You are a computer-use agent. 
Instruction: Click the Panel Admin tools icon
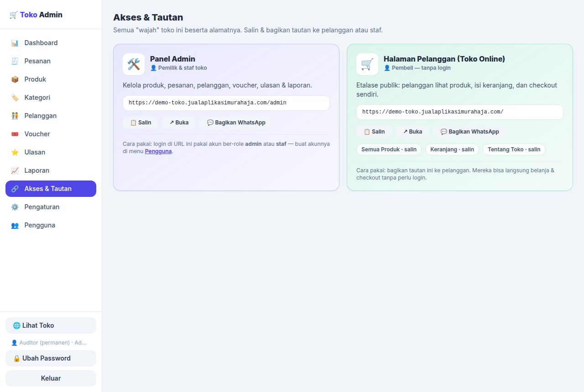point(134,64)
